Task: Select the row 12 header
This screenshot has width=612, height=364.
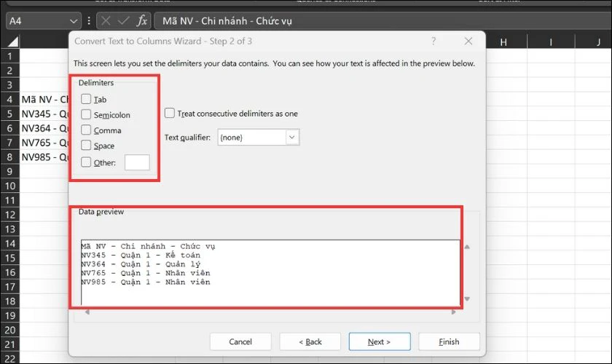Action: tap(9, 215)
